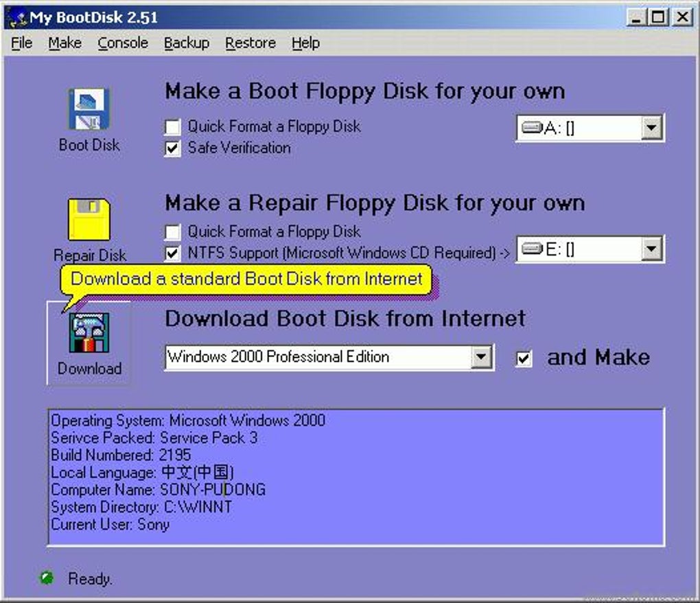The image size is (700, 603).
Task: Open the E: drive dropdown
Action: pyautogui.click(x=651, y=249)
